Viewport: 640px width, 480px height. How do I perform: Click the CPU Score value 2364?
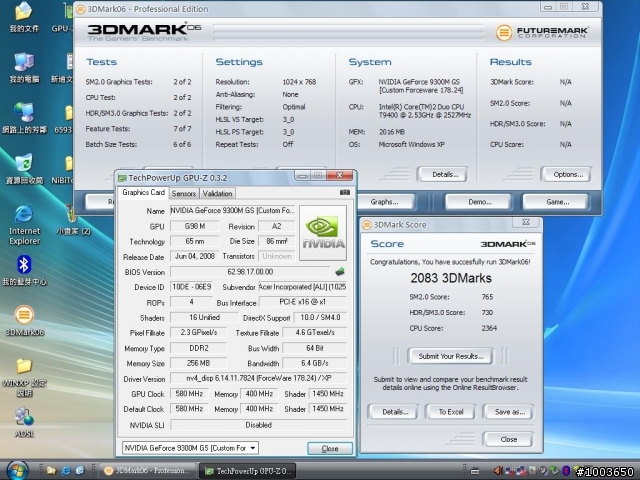click(489, 328)
